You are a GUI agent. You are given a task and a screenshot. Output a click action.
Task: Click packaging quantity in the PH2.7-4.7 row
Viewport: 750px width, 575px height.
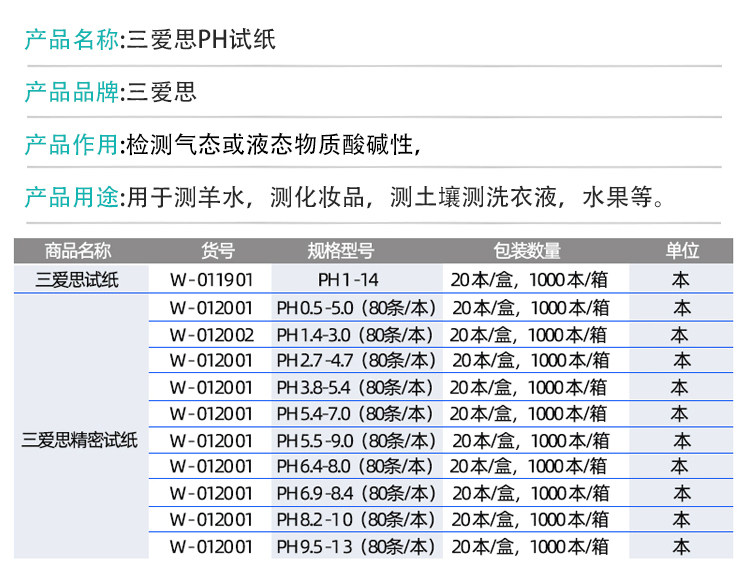tap(531, 361)
